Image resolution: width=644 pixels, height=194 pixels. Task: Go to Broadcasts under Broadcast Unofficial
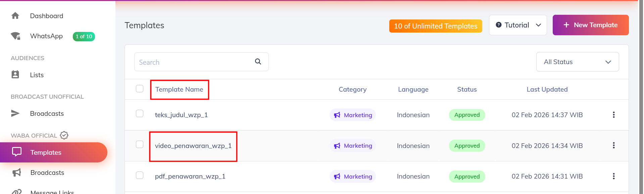click(47, 113)
